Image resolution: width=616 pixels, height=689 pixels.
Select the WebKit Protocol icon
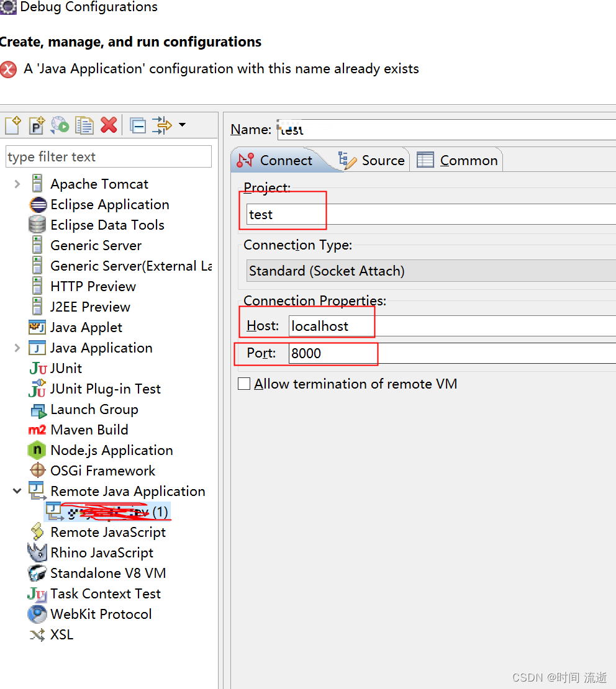tap(37, 614)
